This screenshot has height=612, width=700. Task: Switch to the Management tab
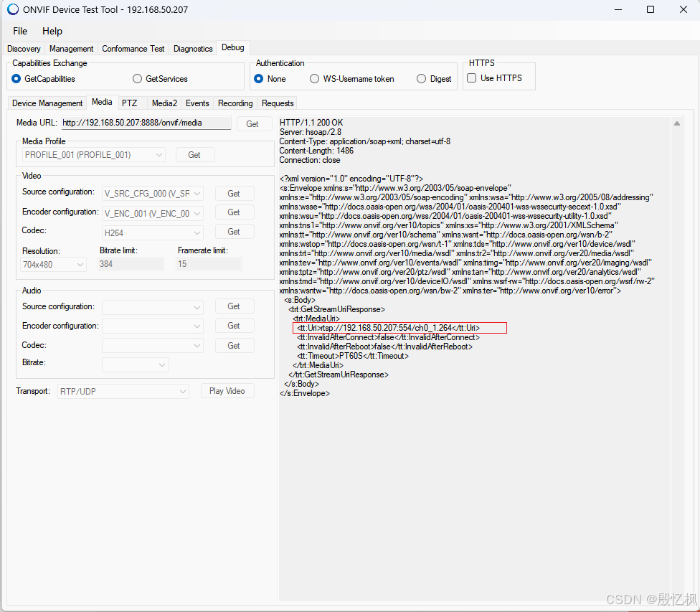pyautogui.click(x=71, y=48)
